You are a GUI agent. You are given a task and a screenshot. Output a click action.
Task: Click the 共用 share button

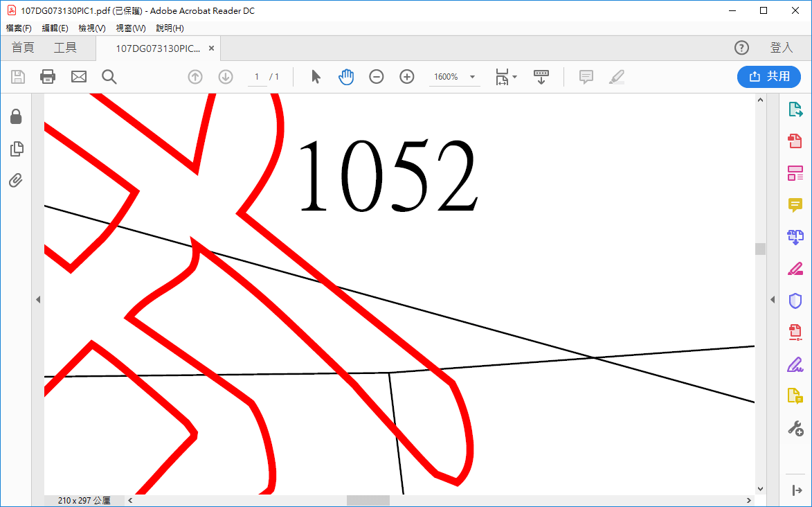point(769,76)
